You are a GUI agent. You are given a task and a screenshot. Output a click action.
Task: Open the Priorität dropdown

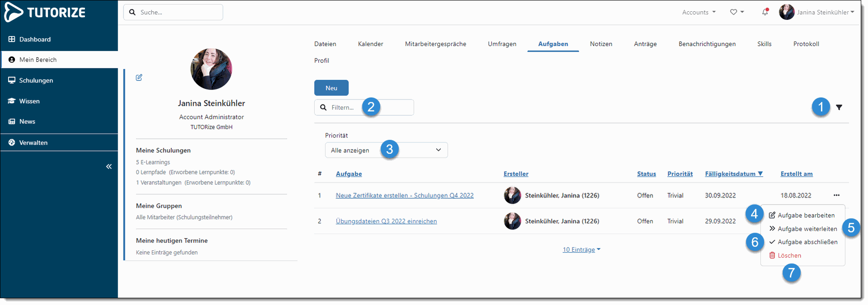(386, 150)
